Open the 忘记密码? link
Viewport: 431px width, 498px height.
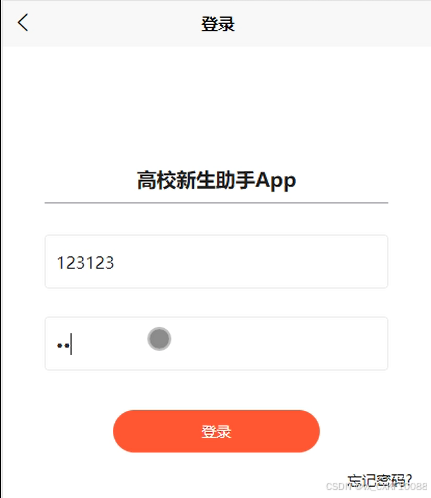(x=380, y=481)
